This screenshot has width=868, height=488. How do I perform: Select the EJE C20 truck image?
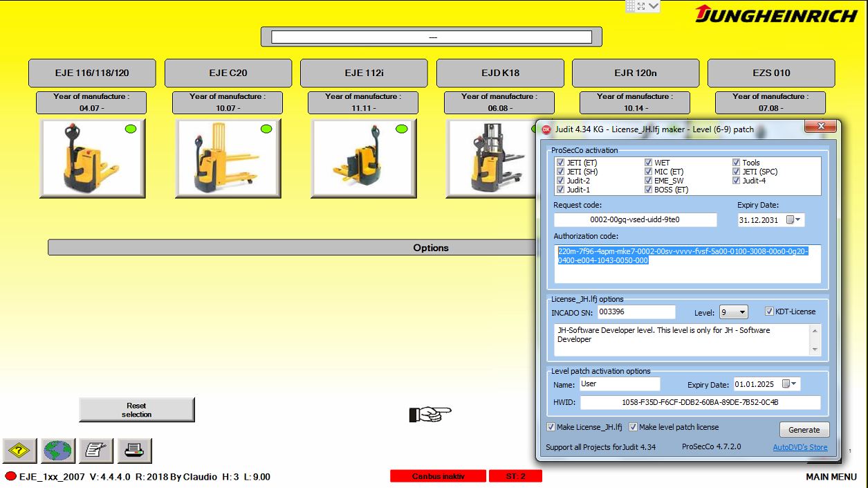click(228, 159)
